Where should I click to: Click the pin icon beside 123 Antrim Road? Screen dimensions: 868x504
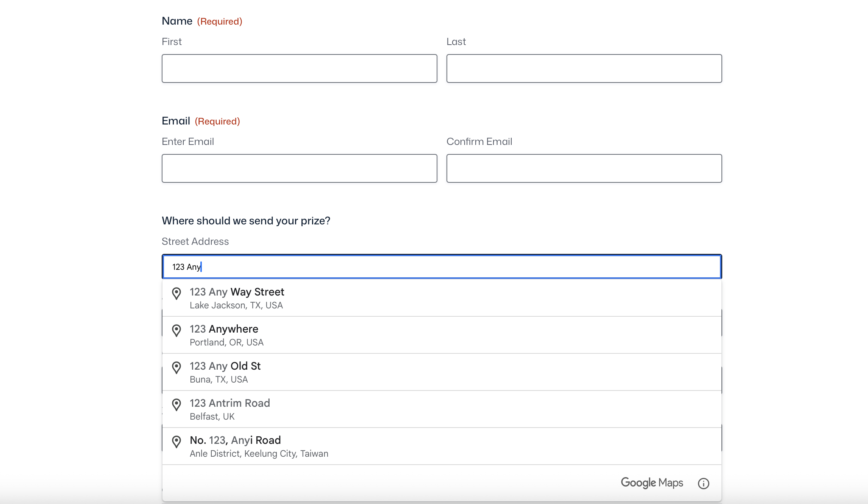(176, 405)
